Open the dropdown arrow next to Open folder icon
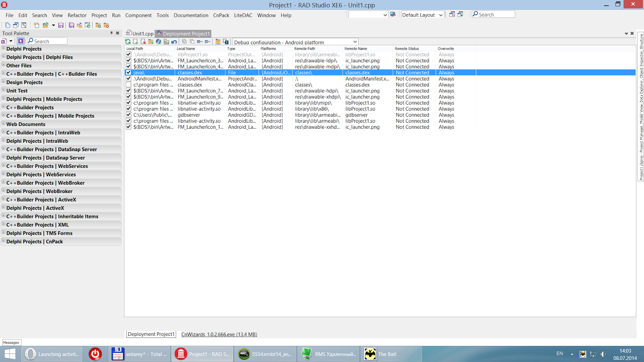This screenshot has height=362, width=644. [53, 25]
